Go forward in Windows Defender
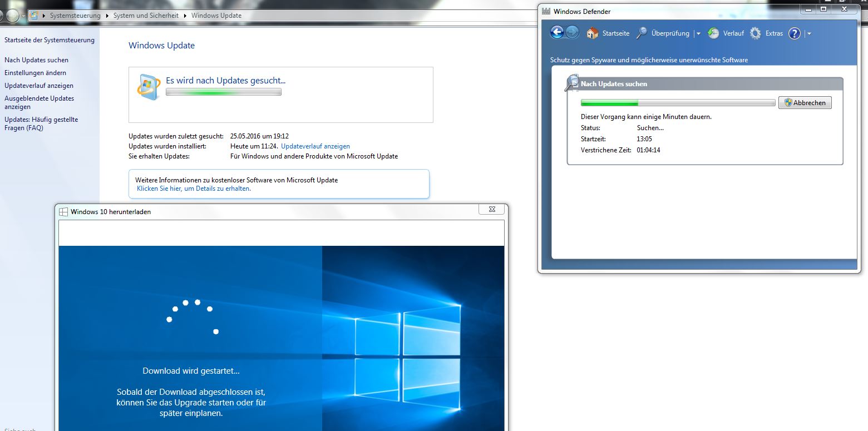 [x=572, y=32]
